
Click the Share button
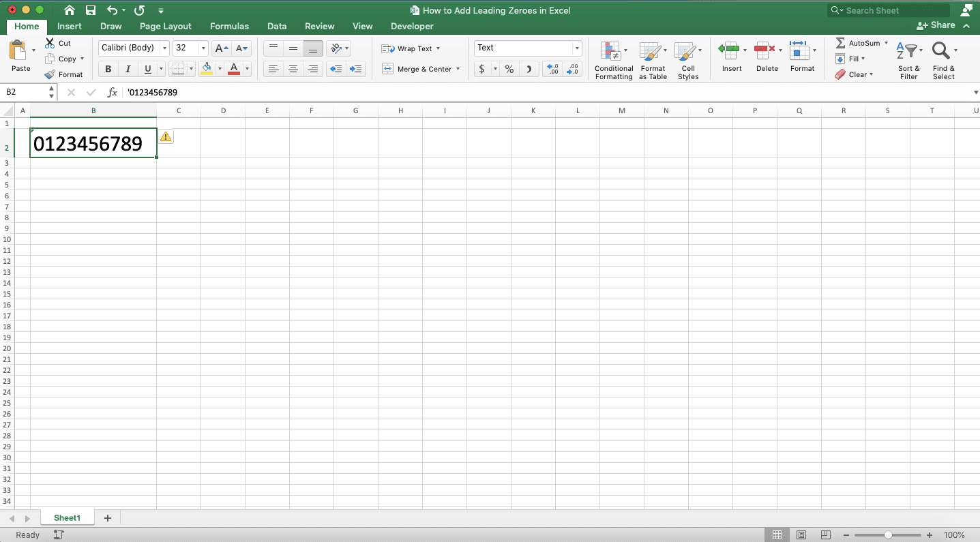pos(936,25)
